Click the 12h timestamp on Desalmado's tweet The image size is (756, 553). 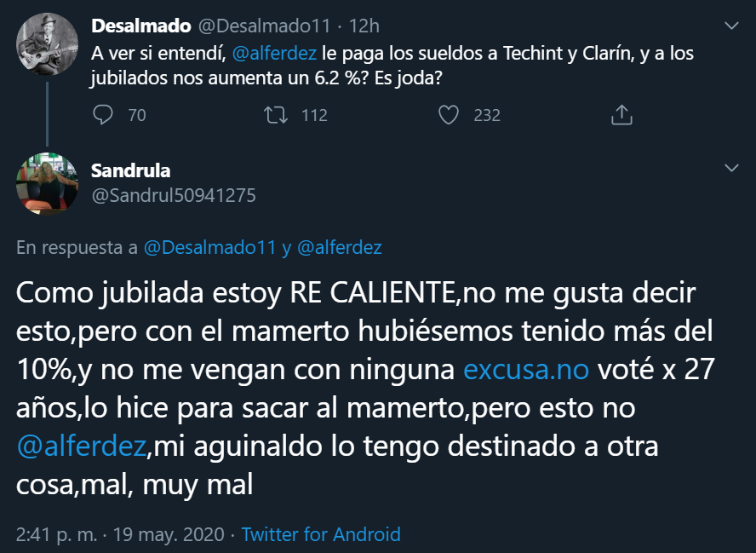click(x=368, y=27)
